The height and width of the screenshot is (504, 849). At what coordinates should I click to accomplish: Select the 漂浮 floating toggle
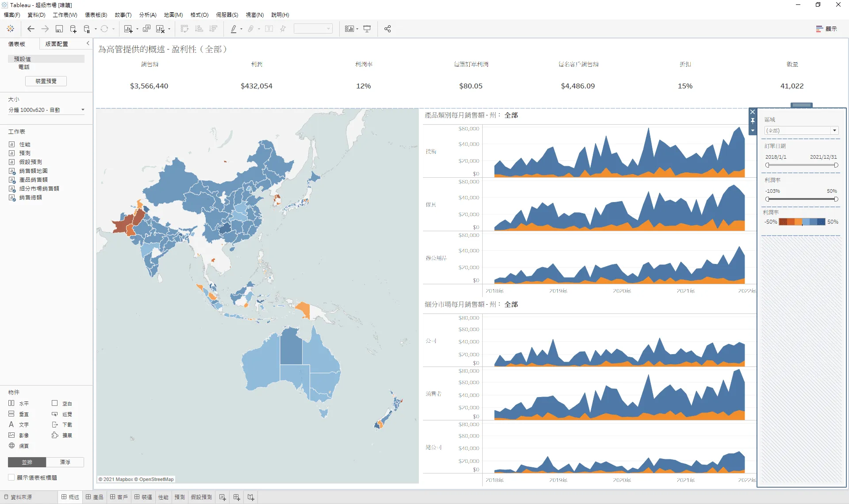[65, 462]
